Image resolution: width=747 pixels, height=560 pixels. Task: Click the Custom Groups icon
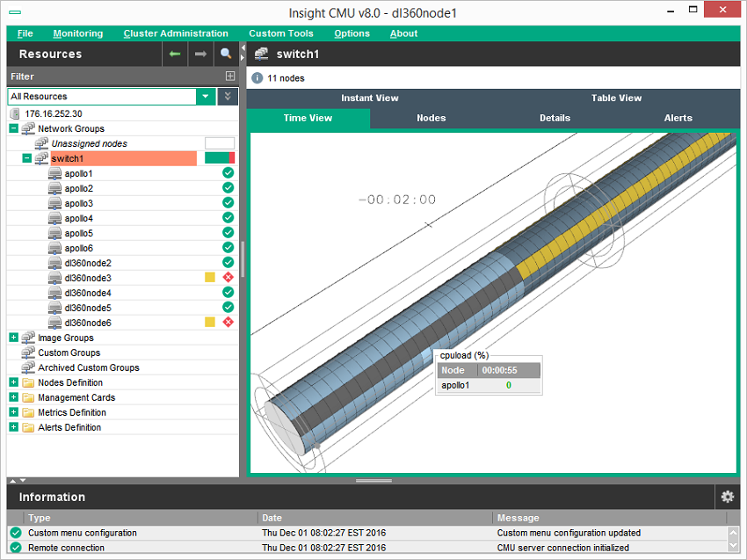point(28,353)
